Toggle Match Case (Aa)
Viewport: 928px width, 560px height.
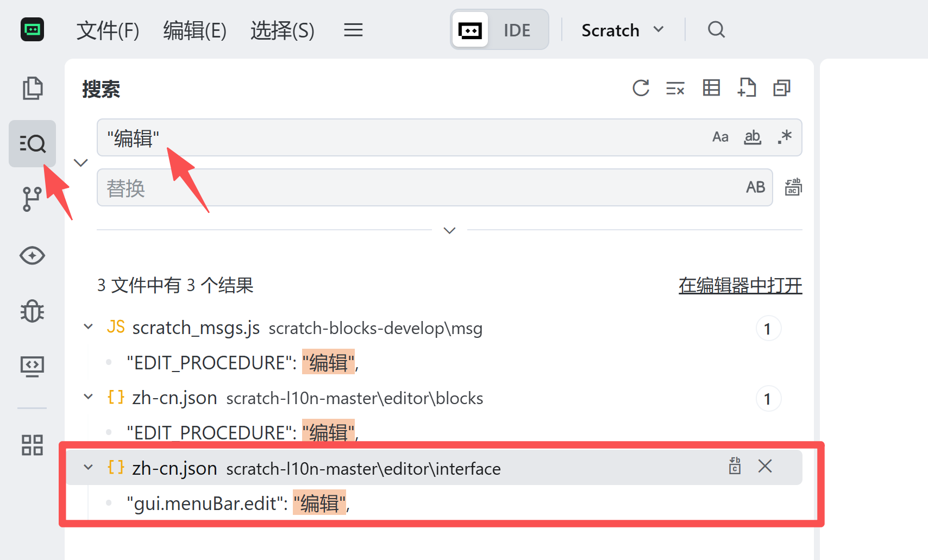[x=720, y=137]
